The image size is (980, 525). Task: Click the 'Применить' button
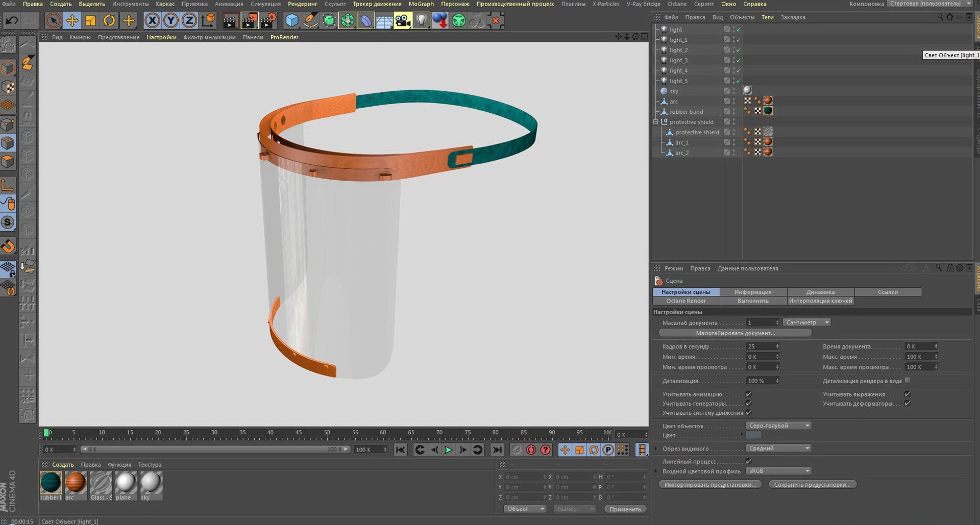(x=625, y=509)
